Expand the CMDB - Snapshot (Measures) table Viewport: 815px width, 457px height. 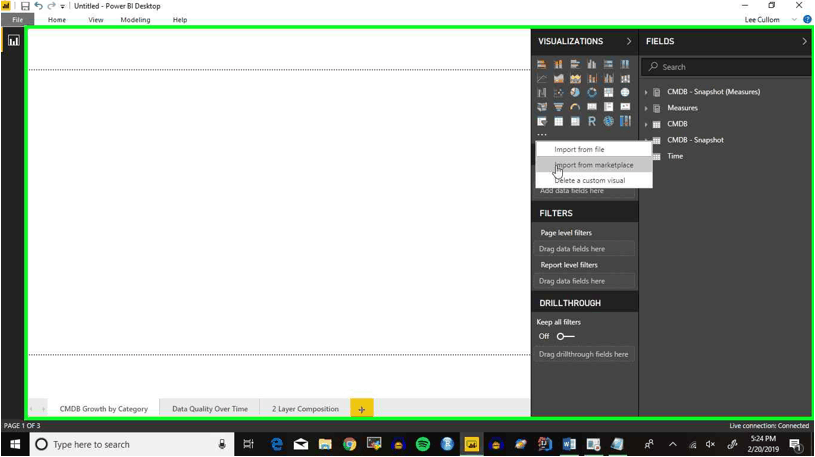coord(647,92)
